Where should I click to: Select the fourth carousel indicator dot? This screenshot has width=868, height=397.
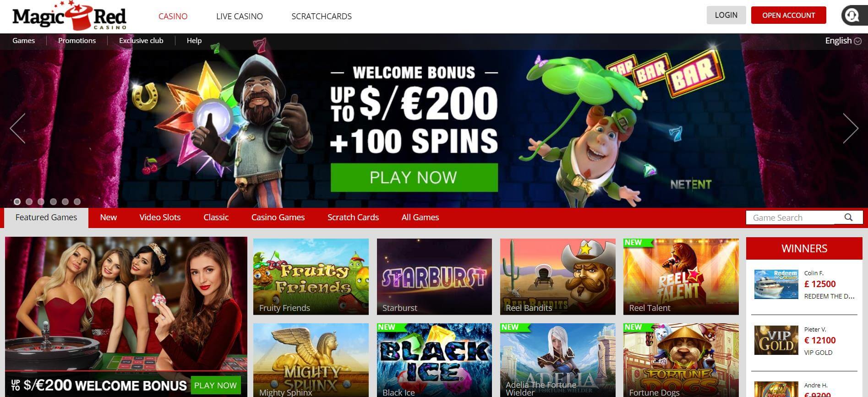[x=53, y=201]
